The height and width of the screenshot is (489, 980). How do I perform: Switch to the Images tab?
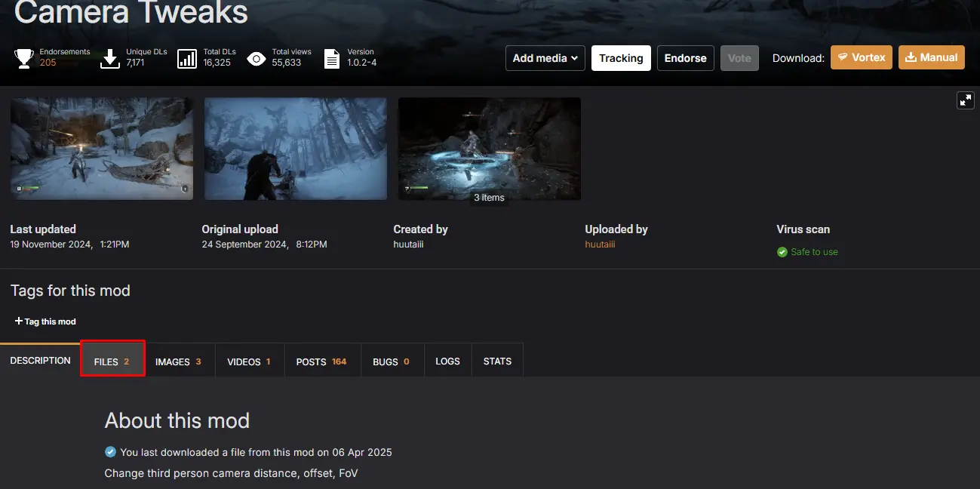coord(179,361)
